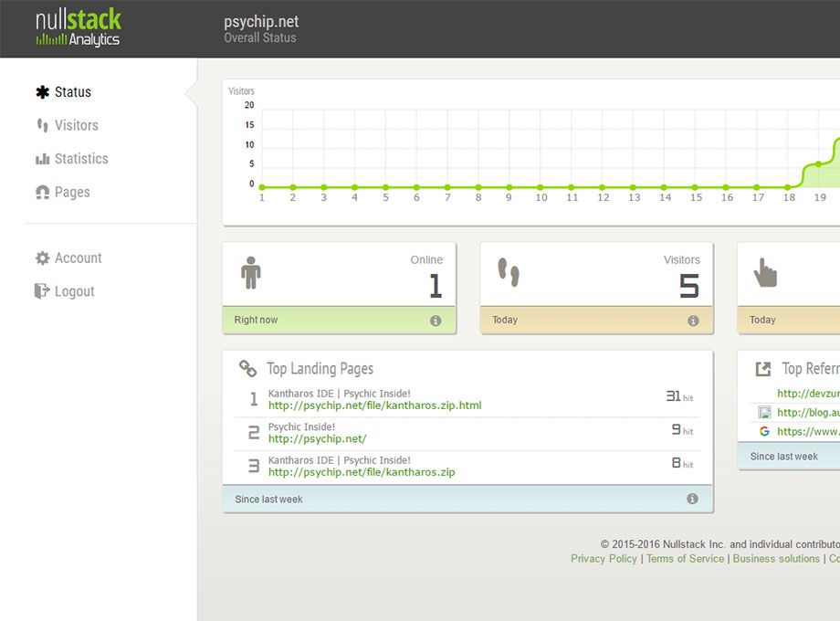Click the Statistics bar-chart icon
Viewport: 840px width, 621px height.
[40, 158]
